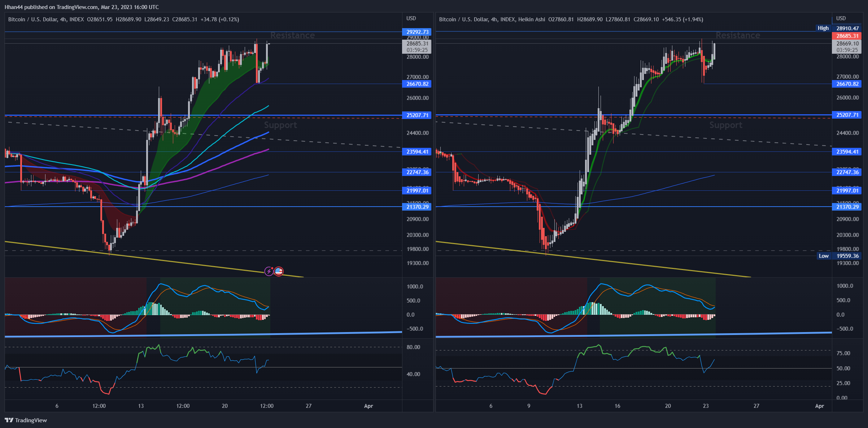Click the 21997.01 label on right chart
The image size is (868, 428).
point(847,190)
